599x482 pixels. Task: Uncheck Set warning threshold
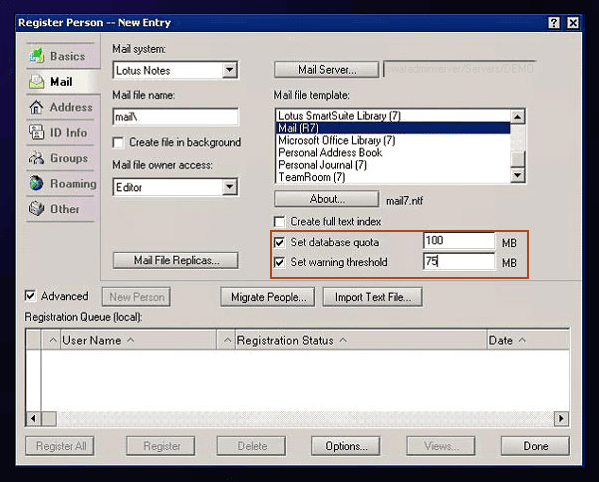[280, 262]
